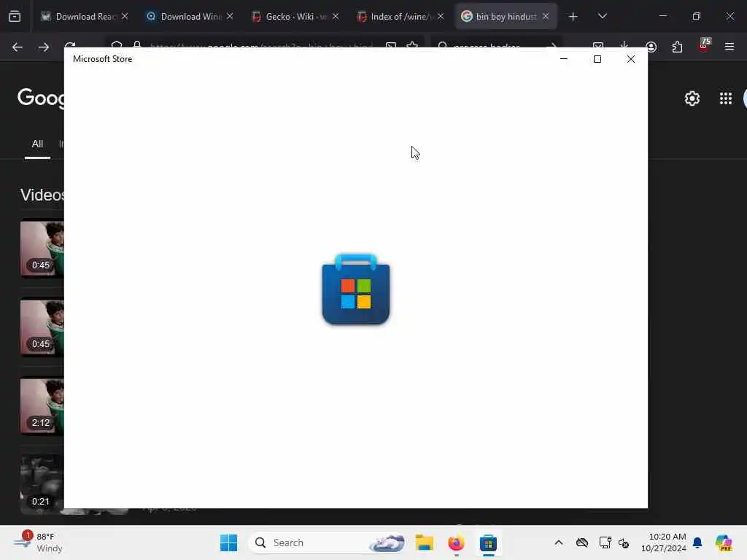Open a new Firefox tab
747x560 pixels.
[573, 17]
